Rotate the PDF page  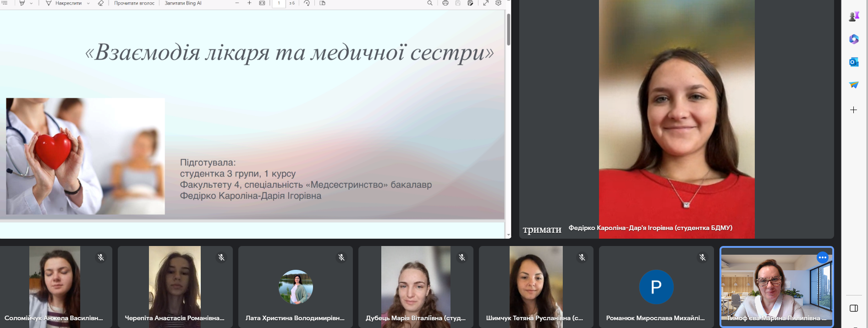307,3
